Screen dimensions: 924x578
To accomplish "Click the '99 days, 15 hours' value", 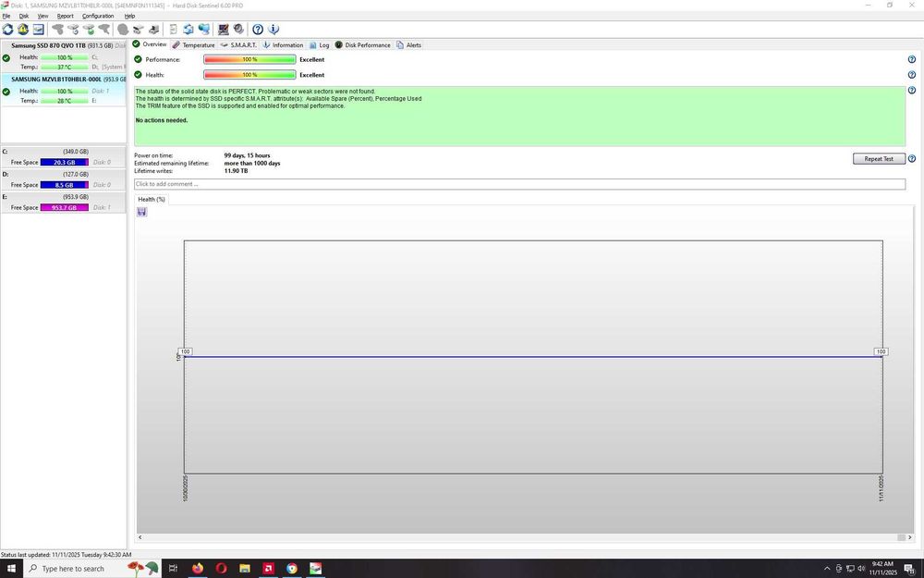I will pyautogui.click(x=247, y=155).
